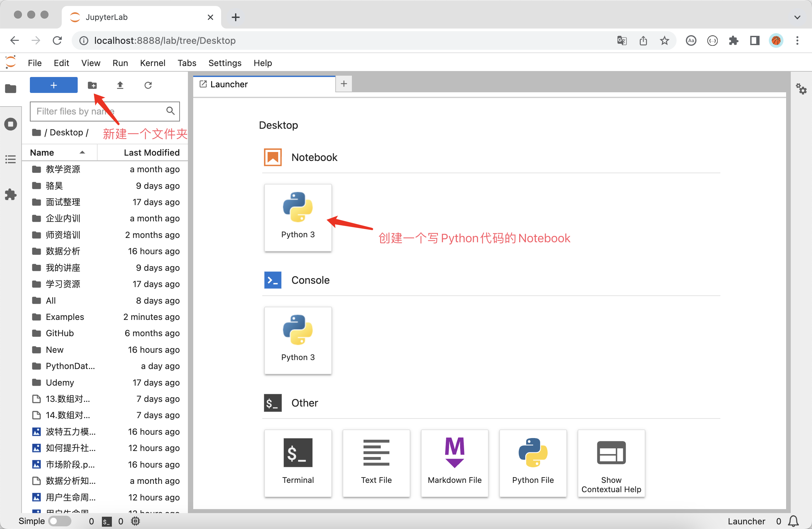Create a new folder
Viewport: 812px width, 529px height.
point(93,85)
